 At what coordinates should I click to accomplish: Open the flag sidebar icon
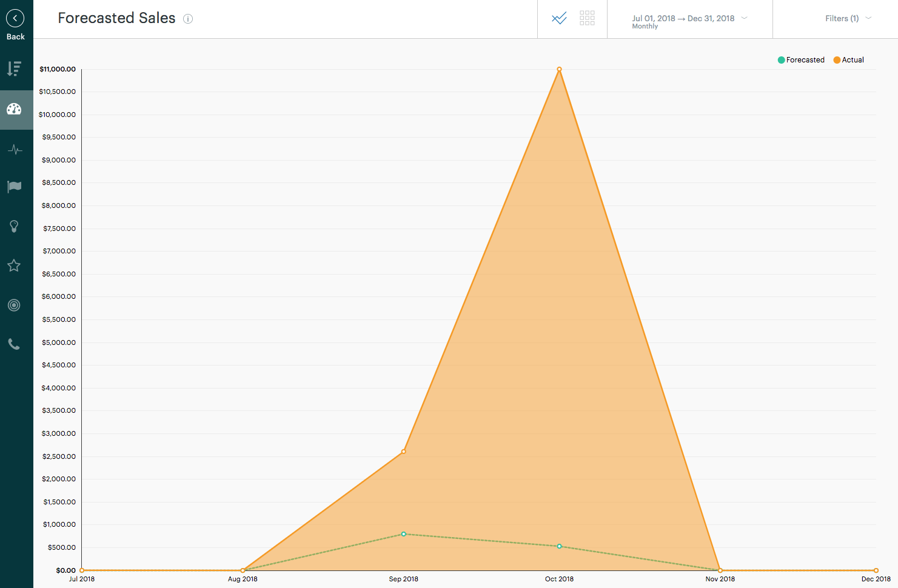[x=14, y=187]
